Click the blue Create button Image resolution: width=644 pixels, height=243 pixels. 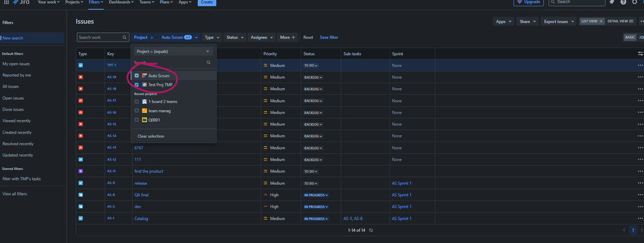coord(207,3)
